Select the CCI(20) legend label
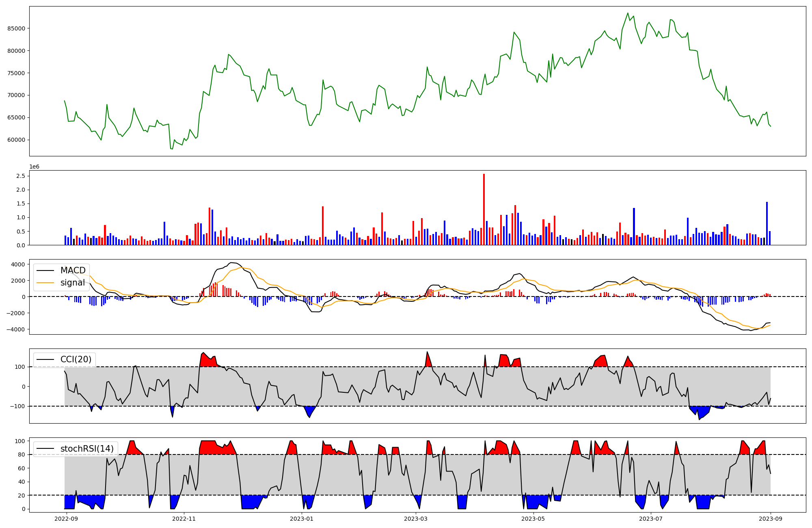The height and width of the screenshot is (528, 812). coord(76,359)
